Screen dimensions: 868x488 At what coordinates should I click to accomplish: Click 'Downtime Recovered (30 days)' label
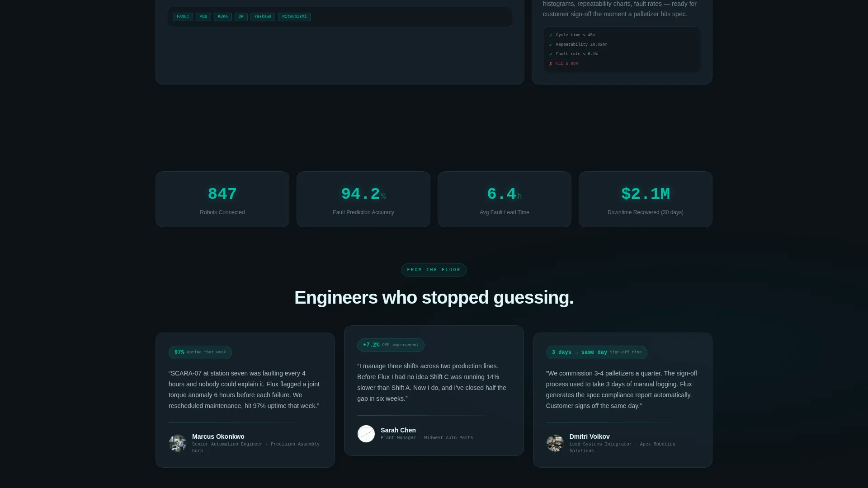point(646,212)
